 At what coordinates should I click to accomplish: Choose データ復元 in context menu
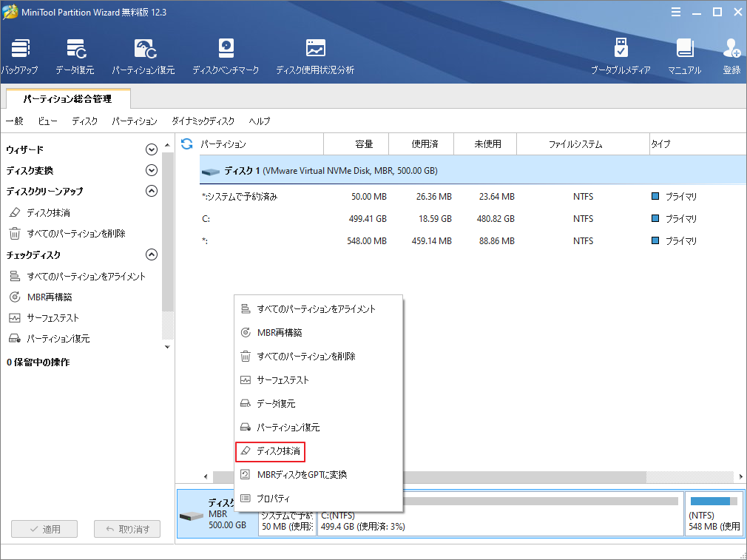click(x=318, y=404)
